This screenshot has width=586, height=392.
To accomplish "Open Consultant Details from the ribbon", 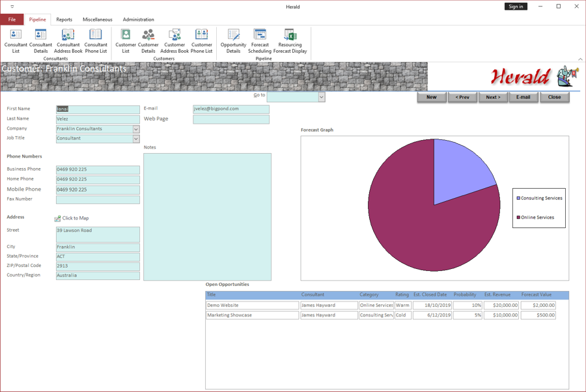I will [x=41, y=41].
